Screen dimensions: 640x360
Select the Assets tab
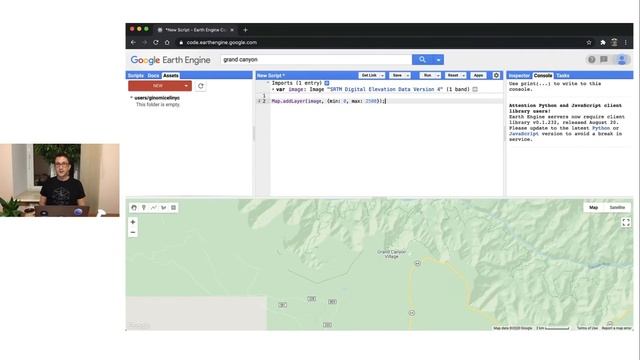point(171,76)
